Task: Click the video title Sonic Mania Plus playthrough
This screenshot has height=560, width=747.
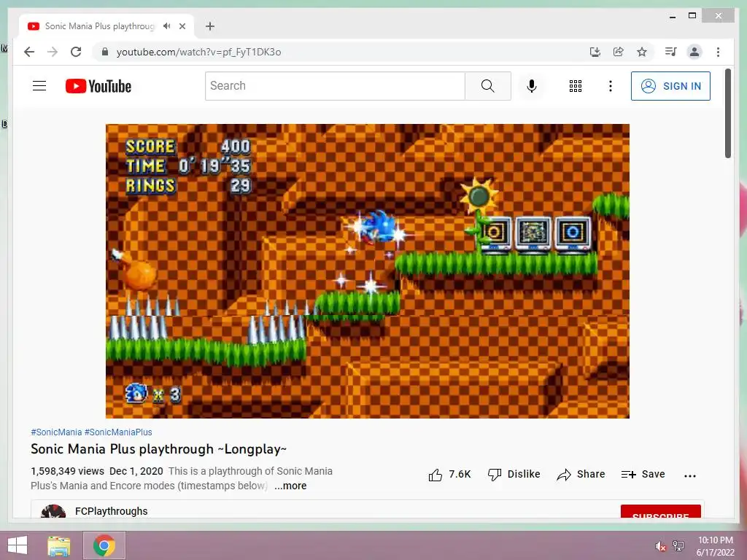Action: tap(158, 449)
